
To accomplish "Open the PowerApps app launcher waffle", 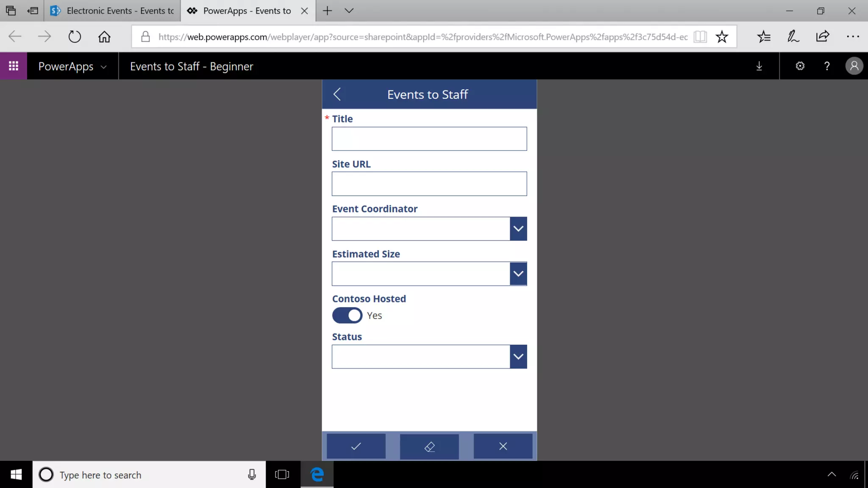I will [14, 66].
